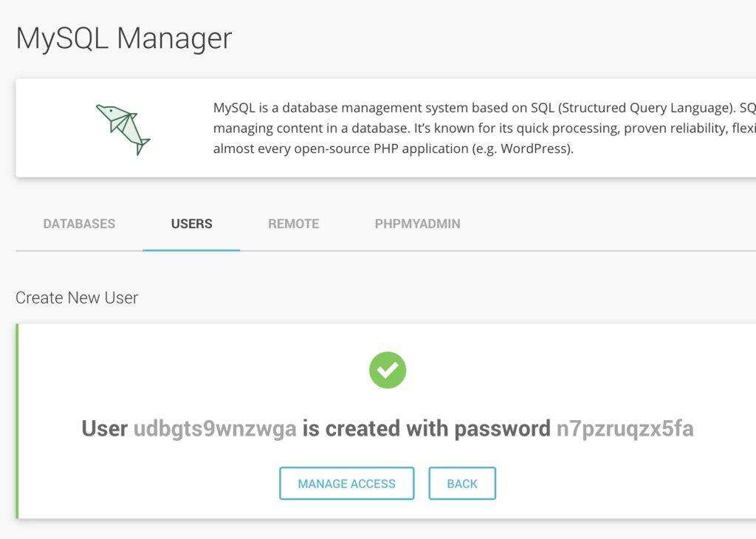This screenshot has height=539, width=756.
Task: Open the REMOTE tab
Action: coord(293,224)
